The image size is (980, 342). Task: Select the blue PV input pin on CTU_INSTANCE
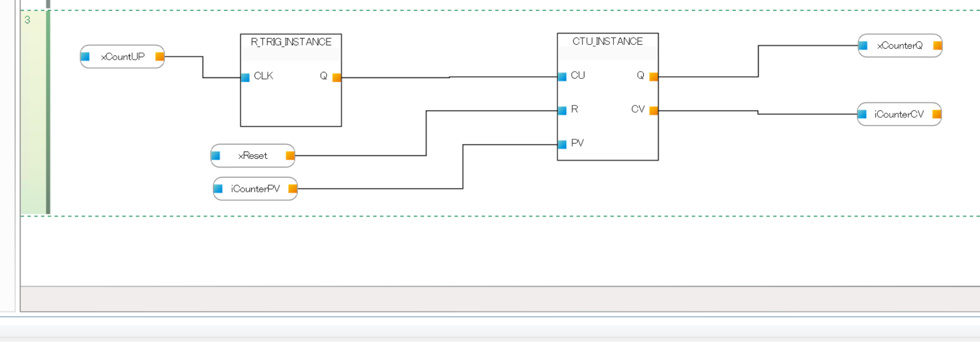(x=562, y=144)
